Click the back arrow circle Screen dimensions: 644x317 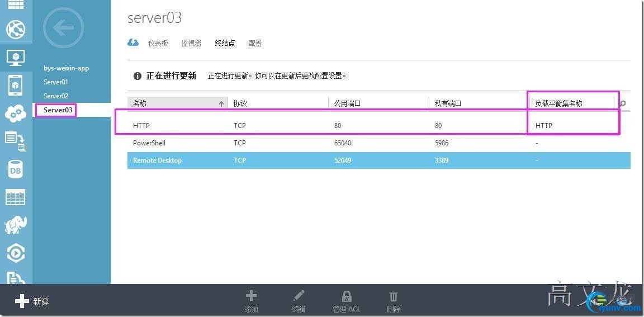(64, 28)
